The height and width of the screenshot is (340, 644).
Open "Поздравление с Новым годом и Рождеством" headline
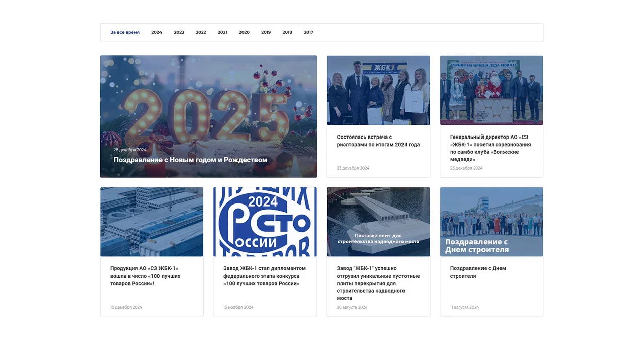tap(190, 160)
